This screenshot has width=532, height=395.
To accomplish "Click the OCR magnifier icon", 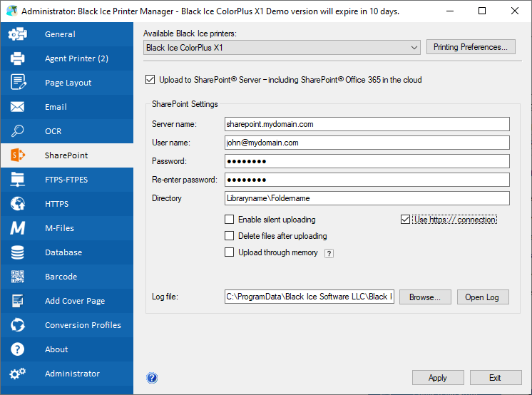I will pos(17,131).
